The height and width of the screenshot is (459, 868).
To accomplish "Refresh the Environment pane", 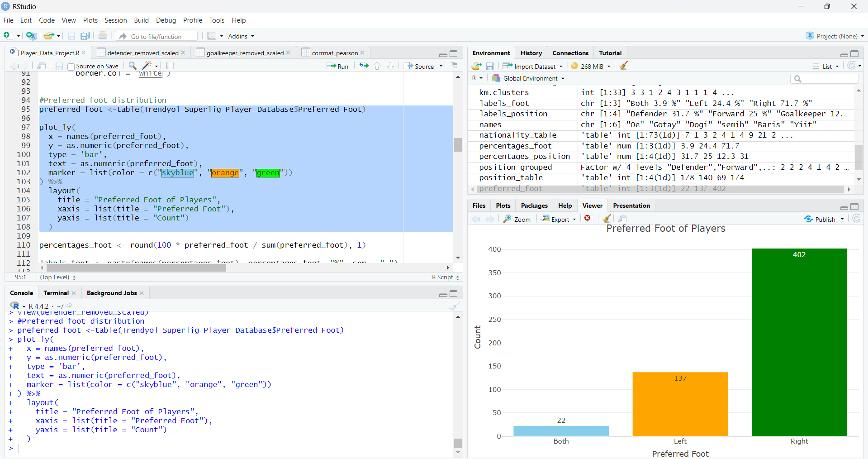I will [852, 66].
